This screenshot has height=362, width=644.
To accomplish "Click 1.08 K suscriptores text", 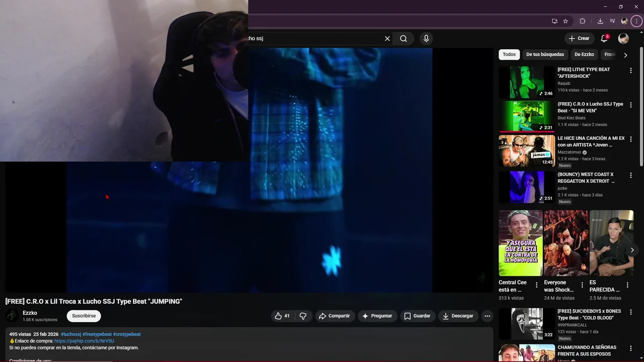I will point(40,320).
